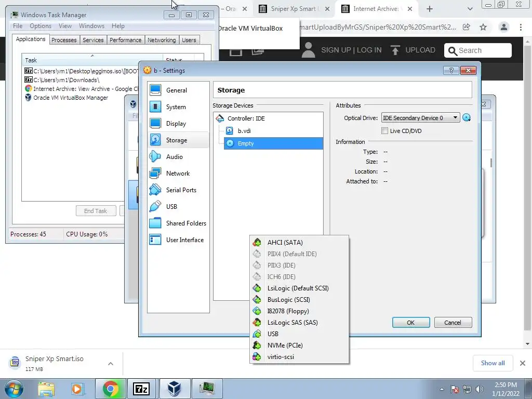Click OK in Settings dialog
532x399 pixels.
pyautogui.click(x=411, y=322)
